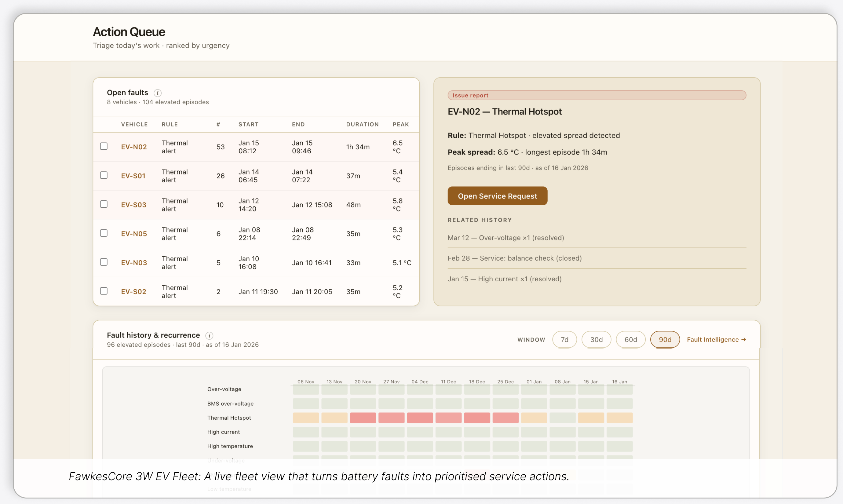Switch window to 7d
Image resolution: width=843 pixels, height=504 pixels.
pyautogui.click(x=565, y=340)
